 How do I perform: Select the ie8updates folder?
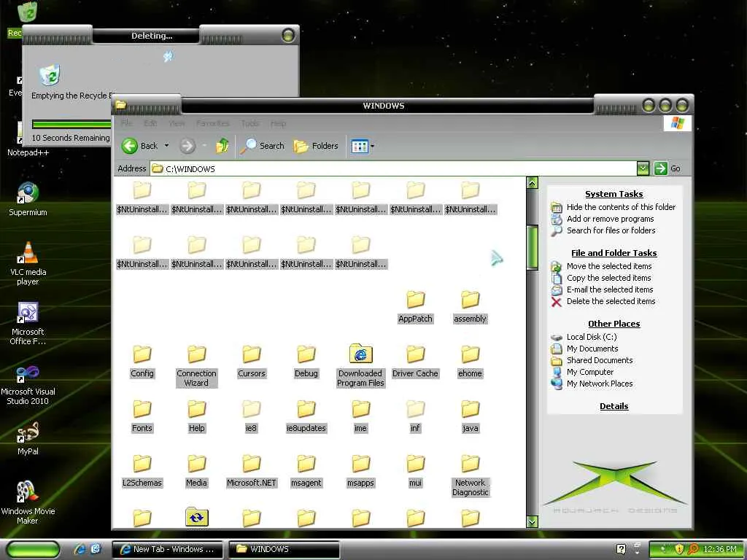point(306,416)
